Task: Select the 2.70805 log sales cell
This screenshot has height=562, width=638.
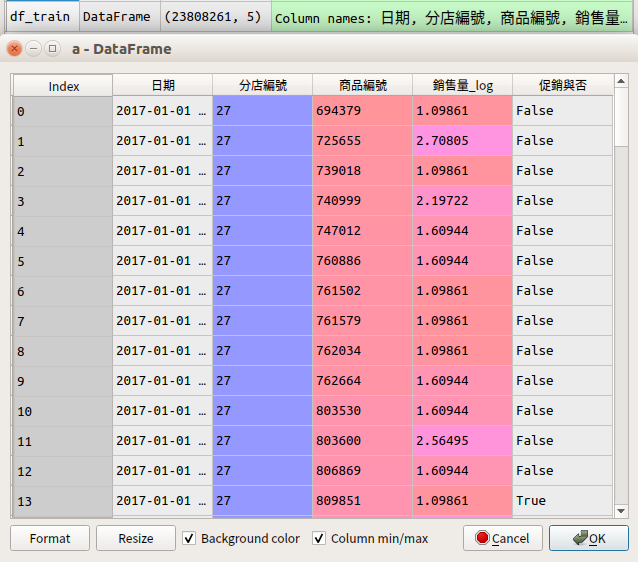Action: point(463,141)
